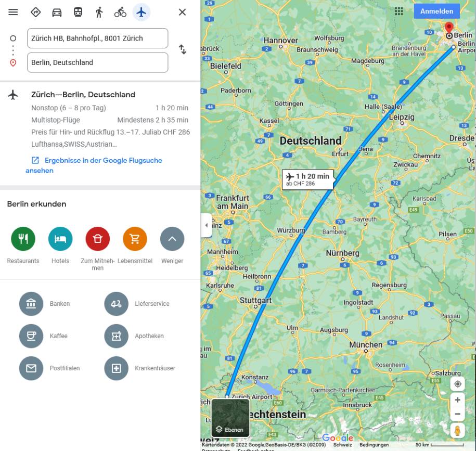This screenshot has height=451, width=476.
Task: Select cycling travel mode icon
Action: pos(120,12)
